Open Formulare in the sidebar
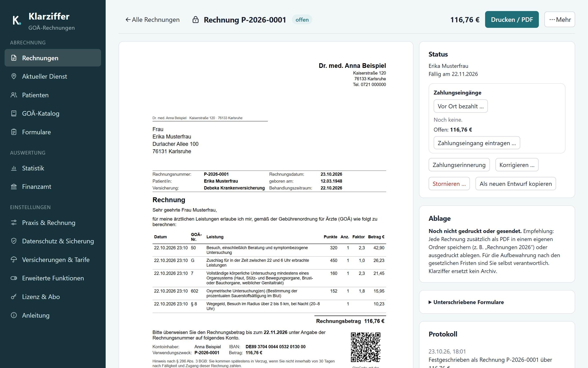 click(x=53, y=132)
